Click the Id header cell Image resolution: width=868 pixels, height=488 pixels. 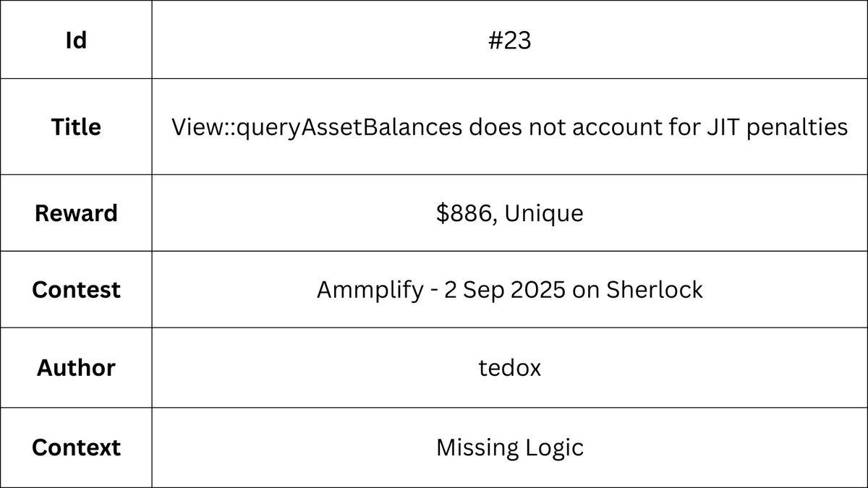76,40
